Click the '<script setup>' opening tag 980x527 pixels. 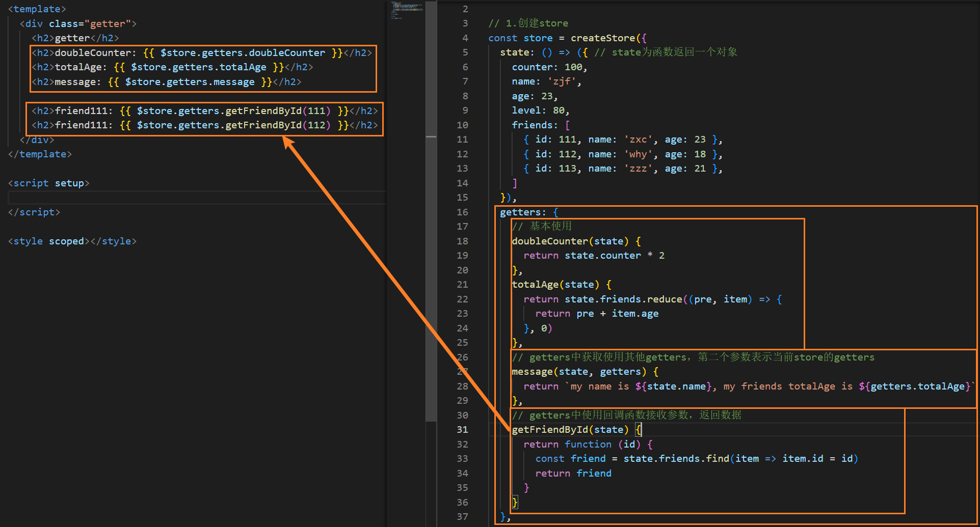point(48,183)
